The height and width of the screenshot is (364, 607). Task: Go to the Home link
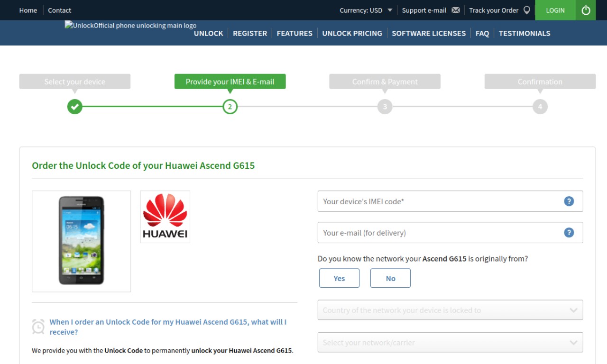[x=28, y=10]
